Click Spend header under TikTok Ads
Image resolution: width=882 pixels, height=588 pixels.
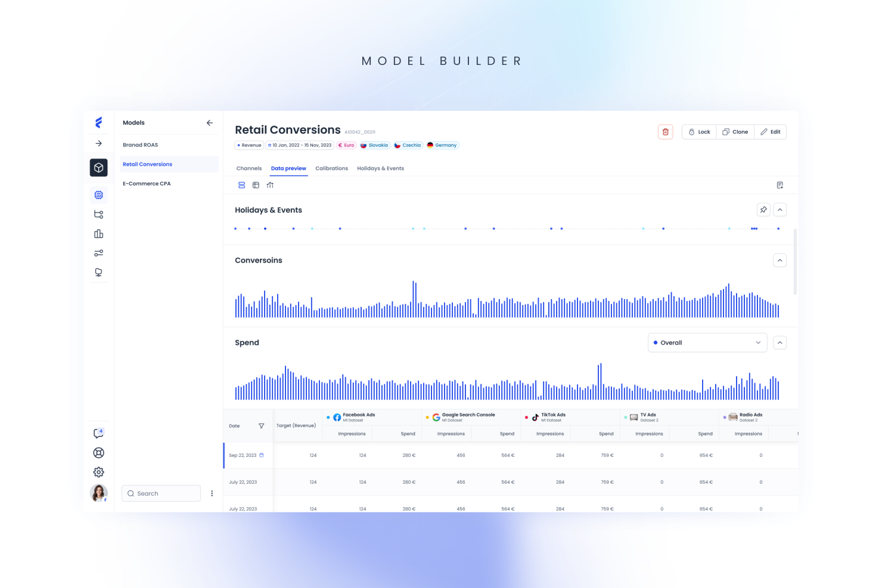tap(606, 434)
